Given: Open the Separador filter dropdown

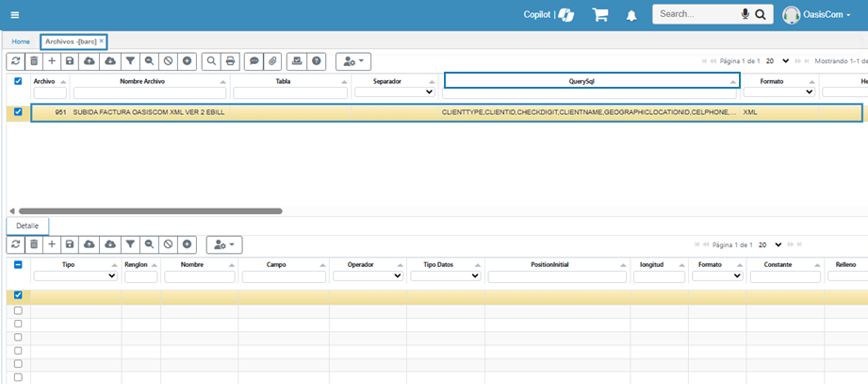Looking at the screenshot, I should pos(393,92).
